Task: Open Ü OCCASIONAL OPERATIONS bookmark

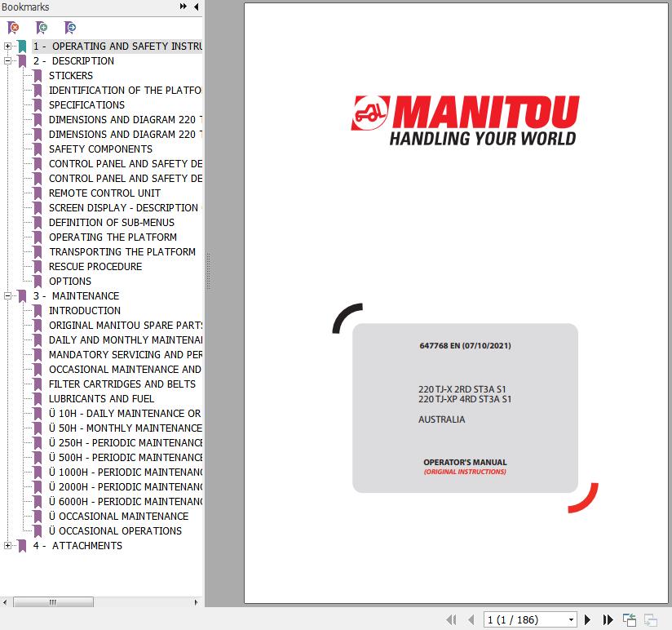Action: tap(115, 531)
